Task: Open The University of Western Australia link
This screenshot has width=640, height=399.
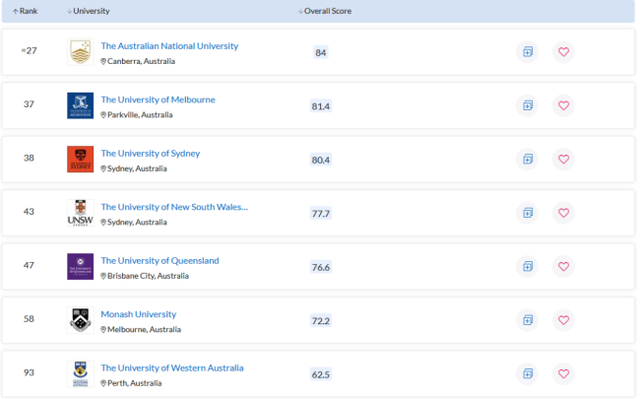Action: coord(172,368)
